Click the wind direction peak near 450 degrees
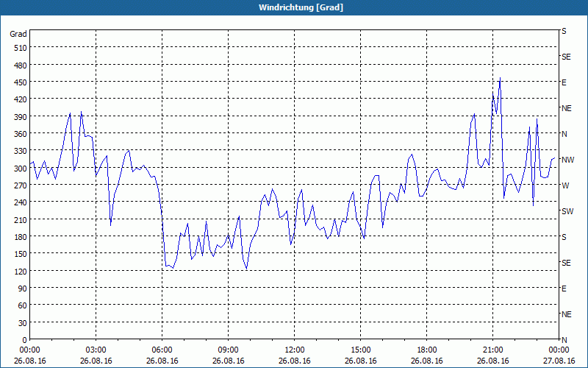Screen dimensions: 588x368 [x=500, y=78]
